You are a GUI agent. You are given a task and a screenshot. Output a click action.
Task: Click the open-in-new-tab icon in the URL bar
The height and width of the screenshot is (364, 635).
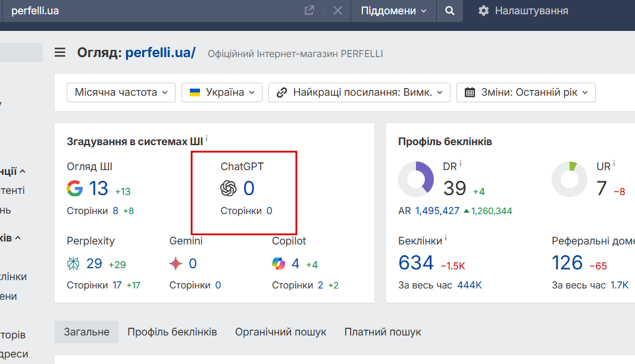[309, 11]
